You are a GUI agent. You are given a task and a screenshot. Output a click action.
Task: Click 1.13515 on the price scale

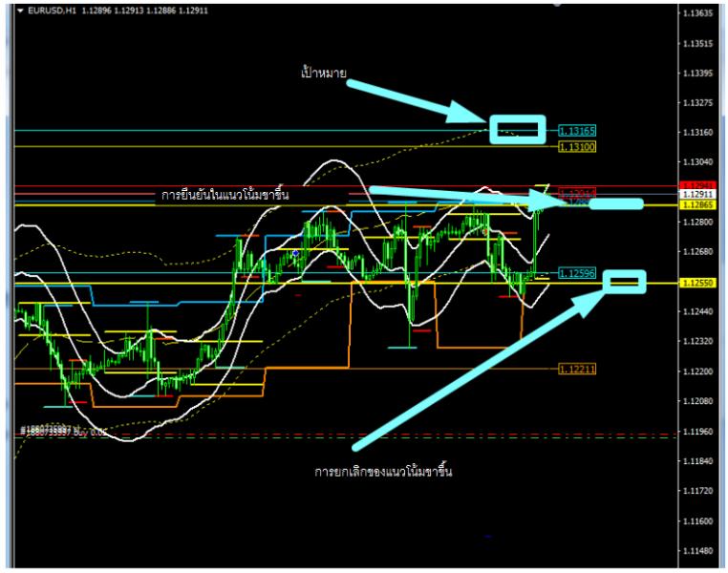point(697,44)
